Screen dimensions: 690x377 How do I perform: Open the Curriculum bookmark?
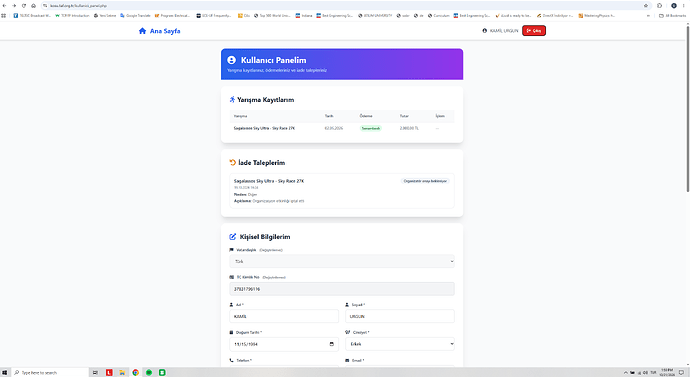438,15
